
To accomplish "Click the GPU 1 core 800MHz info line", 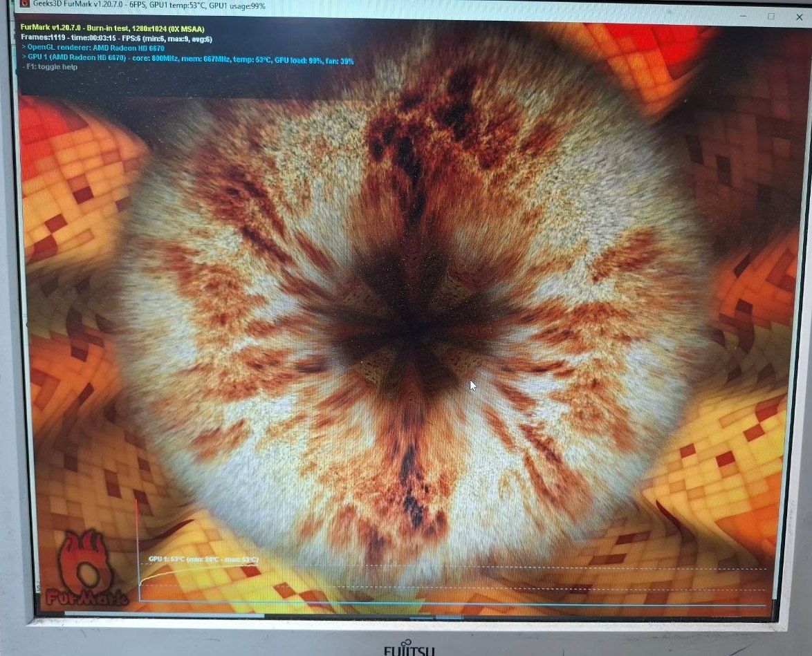I will (187, 58).
